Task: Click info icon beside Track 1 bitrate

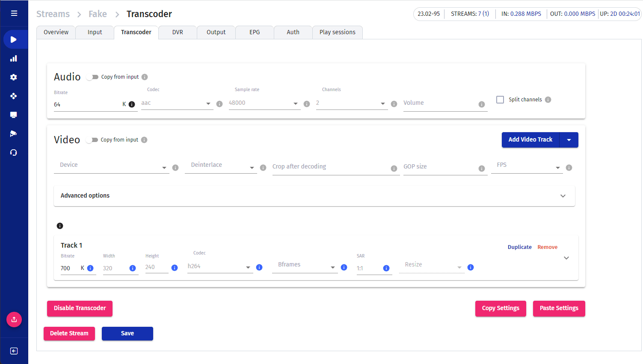Action: [x=90, y=268]
